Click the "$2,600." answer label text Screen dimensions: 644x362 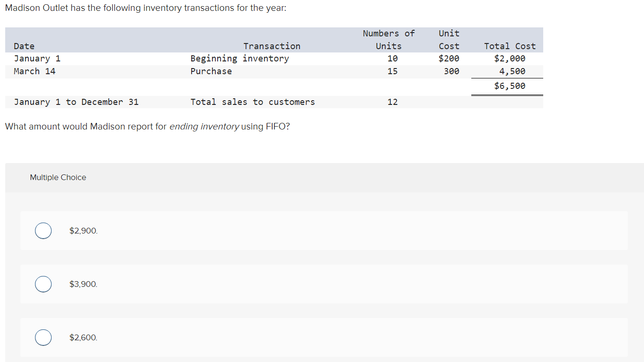[84, 337]
